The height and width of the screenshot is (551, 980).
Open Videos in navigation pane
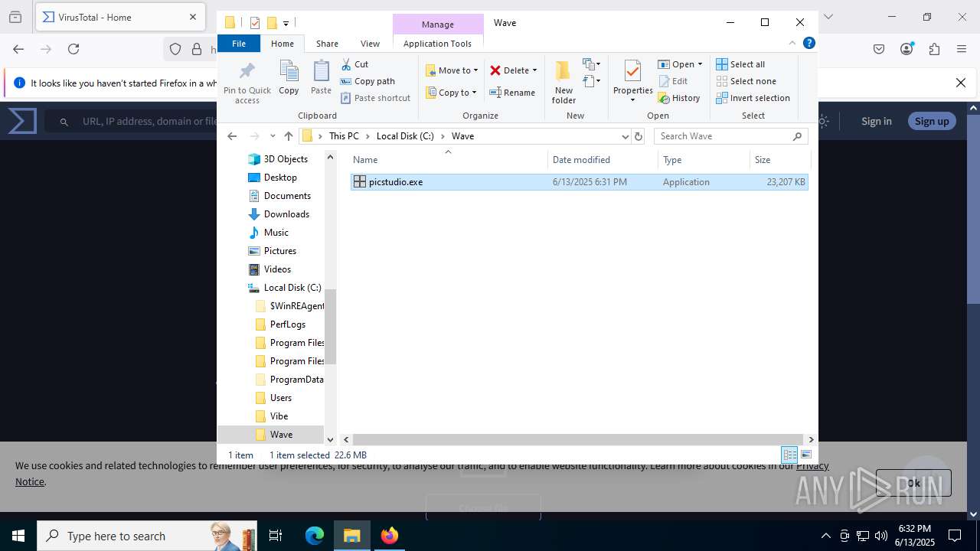click(277, 269)
